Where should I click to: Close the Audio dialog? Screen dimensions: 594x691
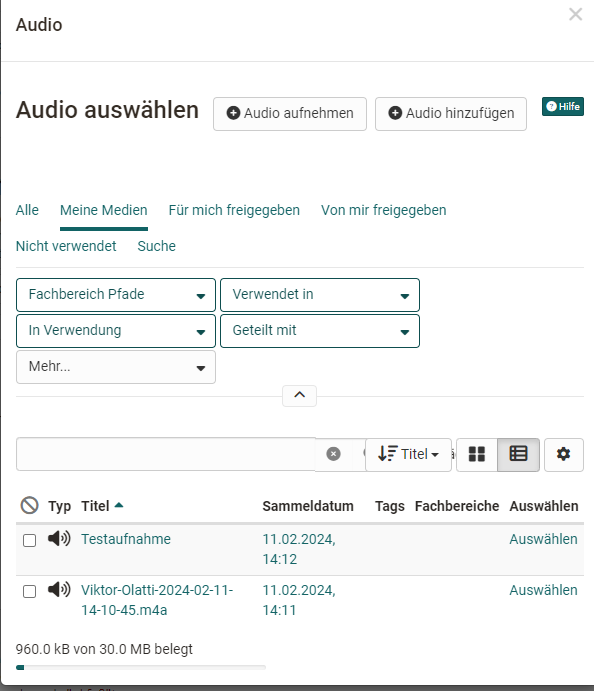pyautogui.click(x=575, y=15)
